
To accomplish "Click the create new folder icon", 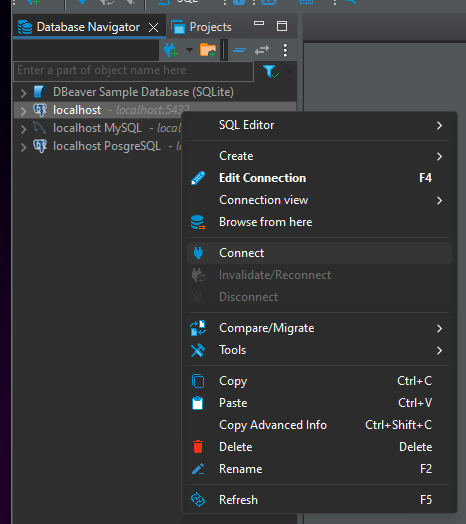I will 208,50.
